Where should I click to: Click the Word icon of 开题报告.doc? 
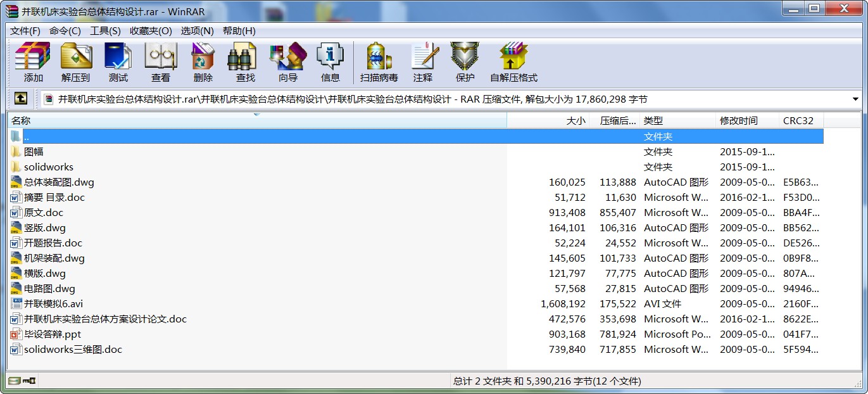click(16, 243)
